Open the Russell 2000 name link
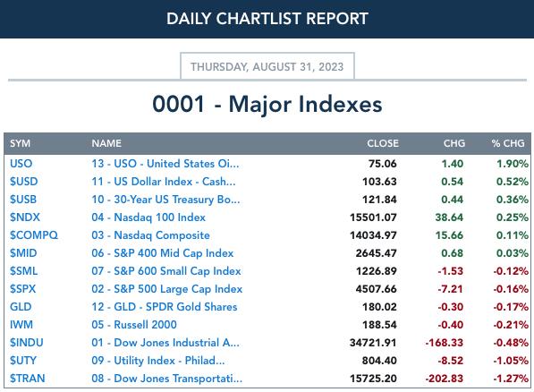 pyautogui.click(x=134, y=325)
